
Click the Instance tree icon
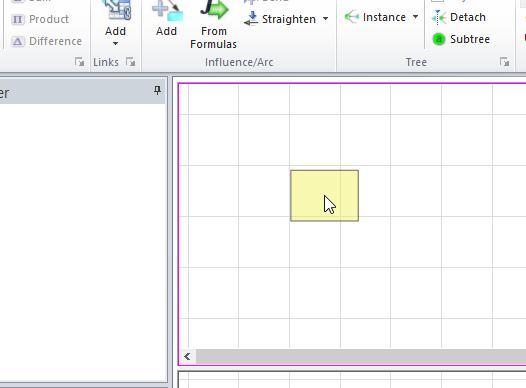pos(352,17)
